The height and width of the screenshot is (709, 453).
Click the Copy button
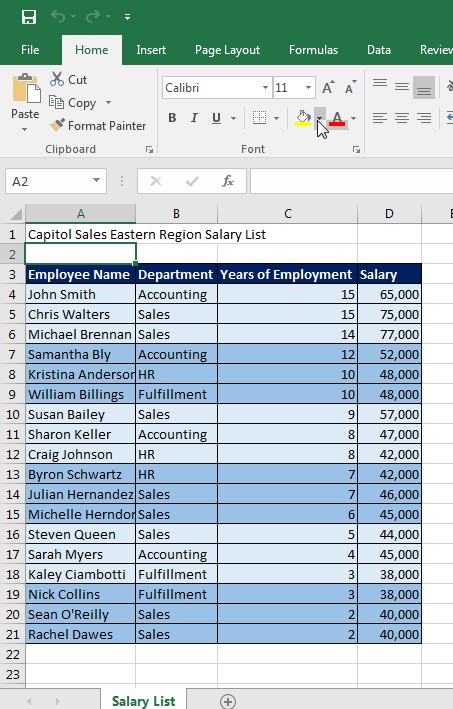(73, 103)
